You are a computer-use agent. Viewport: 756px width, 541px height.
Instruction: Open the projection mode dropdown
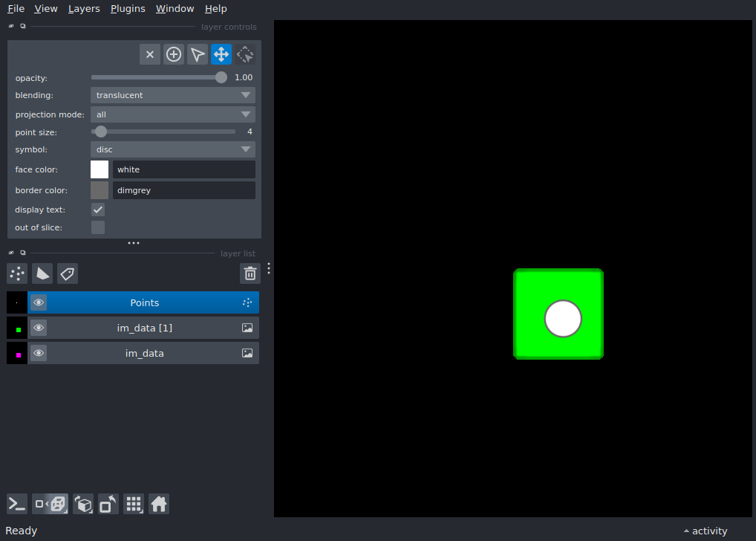(172, 114)
